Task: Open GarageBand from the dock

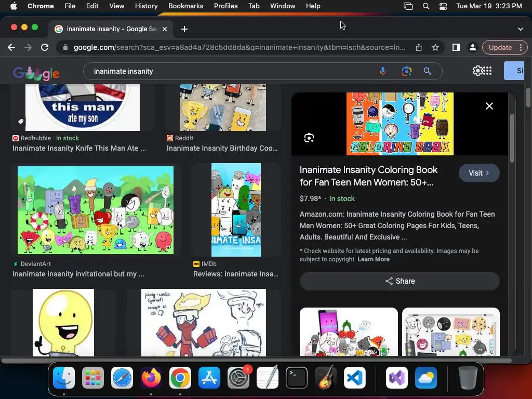Action: click(326, 378)
